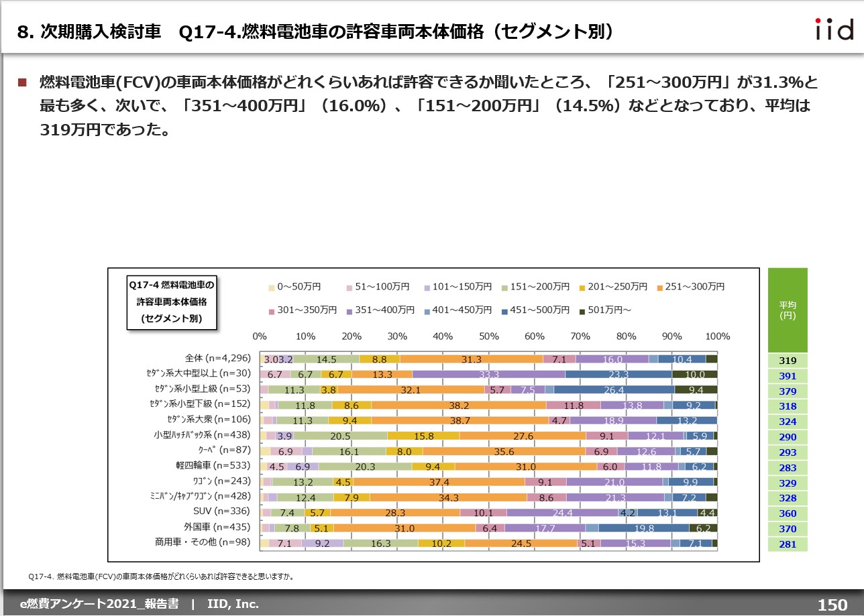864x616 pixels.
Task: Click the 301～350万円 legend swatch
Action: pos(272,310)
